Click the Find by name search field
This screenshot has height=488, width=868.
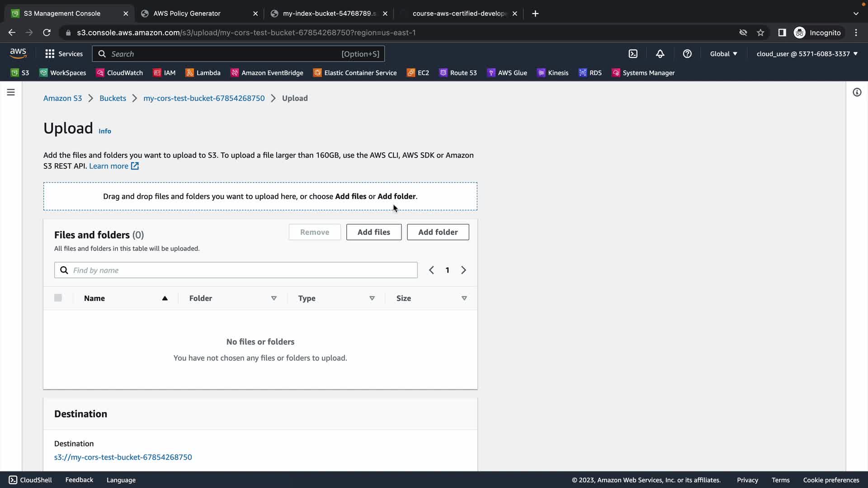pyautogui.click(x=242, y=270)
